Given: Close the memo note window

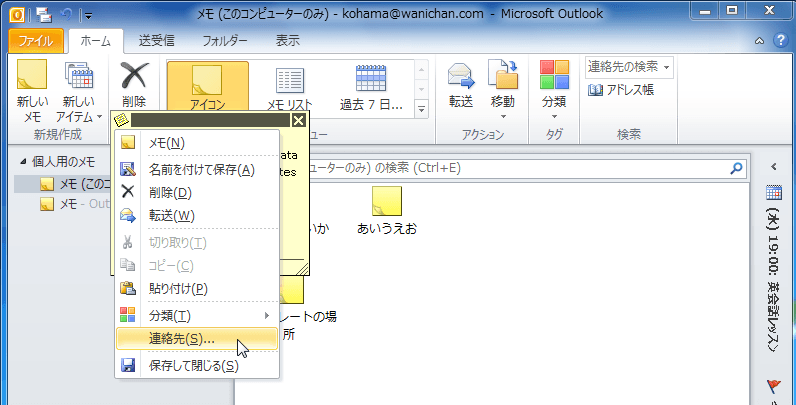Looking at the screenshot, I should (299, 120).
